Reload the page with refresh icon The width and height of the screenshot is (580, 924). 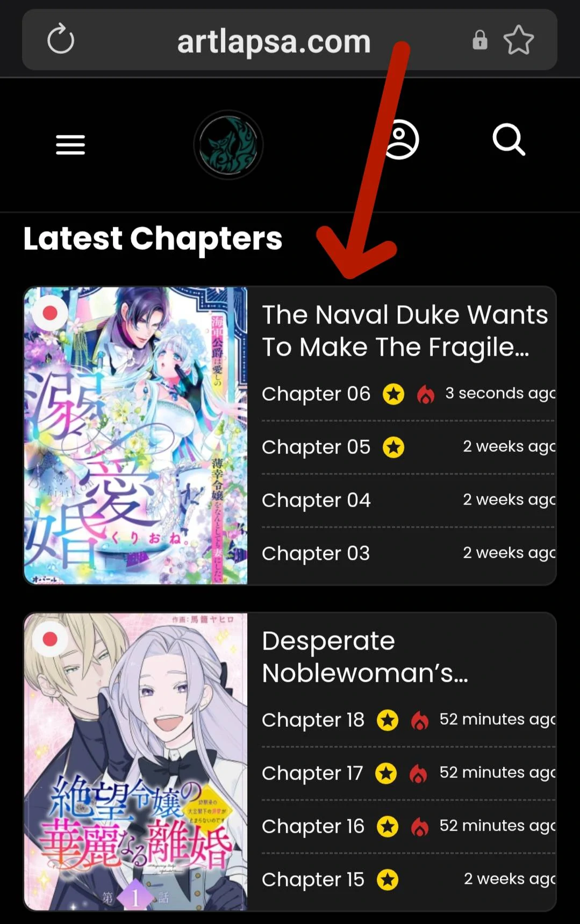pyautogui.click(x=61, y=39)
